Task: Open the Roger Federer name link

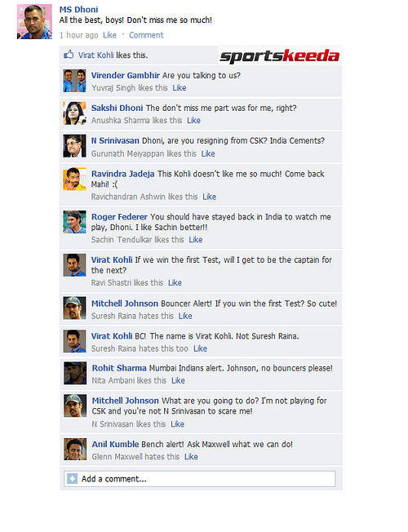Action: tap(119, 217)
